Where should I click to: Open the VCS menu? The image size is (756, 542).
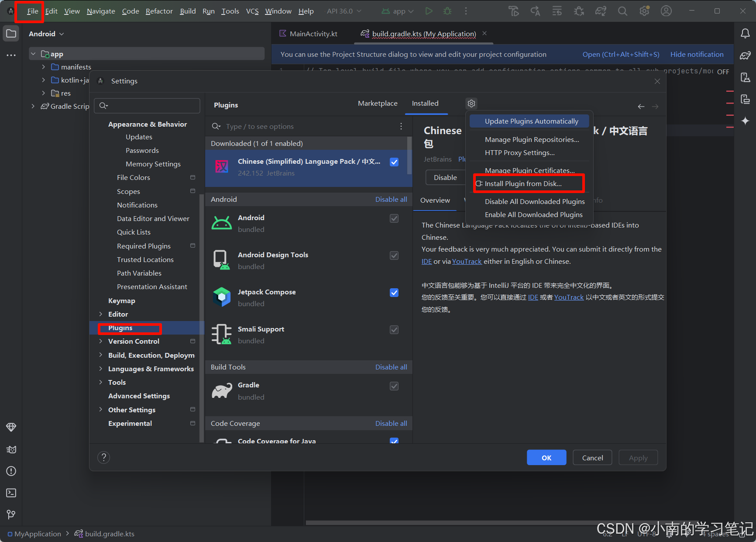click(252, 11)
